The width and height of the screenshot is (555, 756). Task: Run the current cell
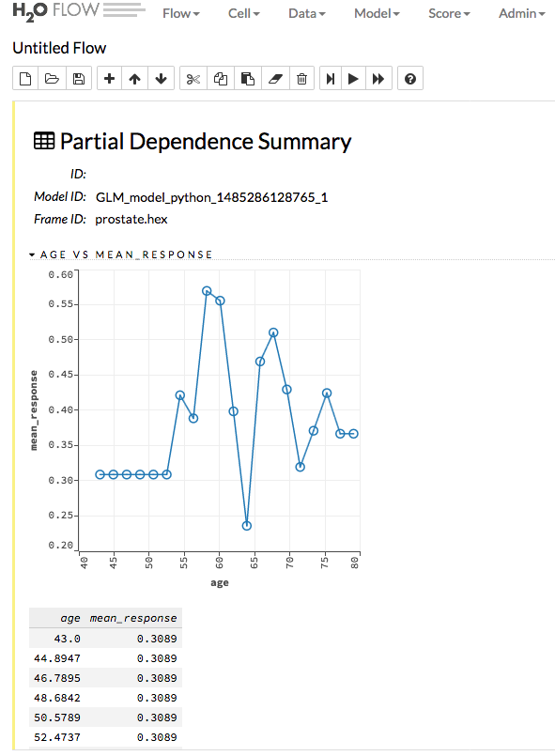pyautogui.click(x=352, y=78)
